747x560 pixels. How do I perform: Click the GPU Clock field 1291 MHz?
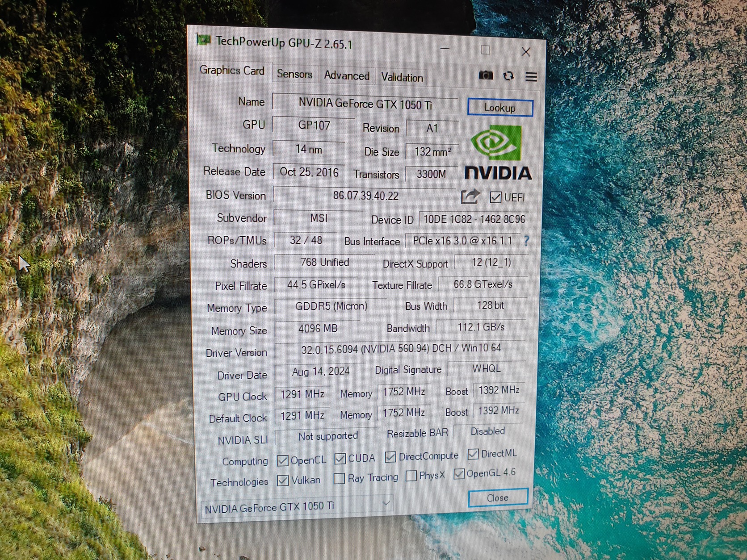pyautogui.click(x=302, y=394)
